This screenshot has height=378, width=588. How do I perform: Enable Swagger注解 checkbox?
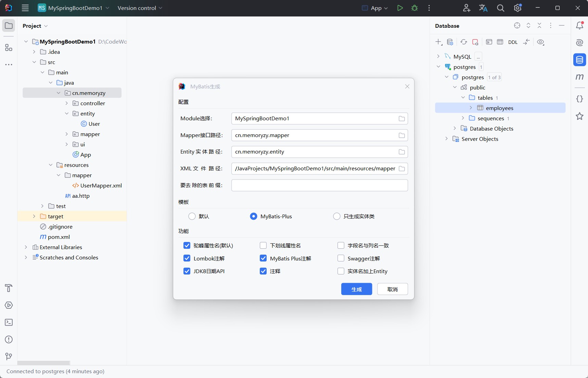341,258
